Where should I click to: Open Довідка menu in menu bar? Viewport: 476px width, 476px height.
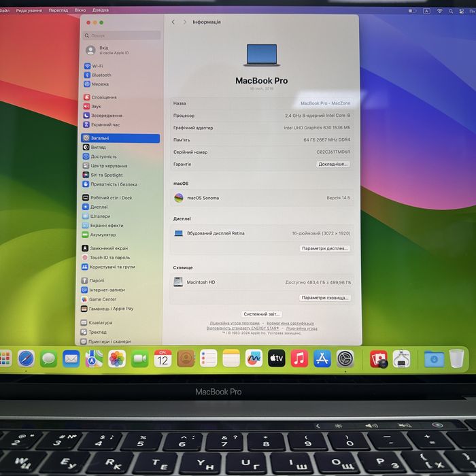pyautogui.click(x=101, y=10)
